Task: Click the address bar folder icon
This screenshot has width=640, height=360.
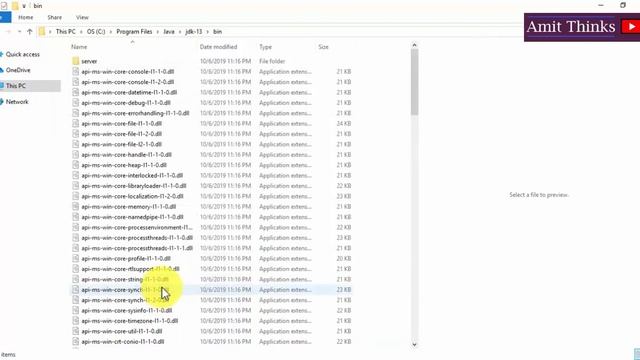Action: coord(42,31)
